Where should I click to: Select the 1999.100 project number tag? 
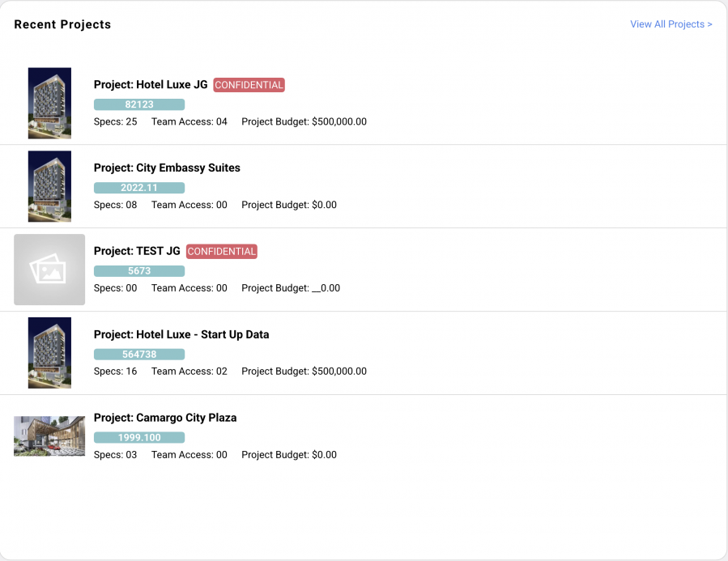(x=139, y=437)
